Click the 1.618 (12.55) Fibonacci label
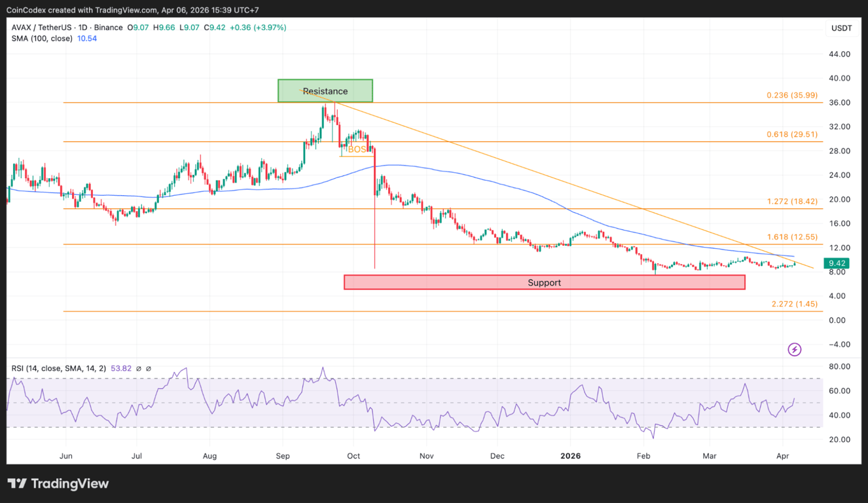The image size is (868, 503). click(x=791, y=236)
